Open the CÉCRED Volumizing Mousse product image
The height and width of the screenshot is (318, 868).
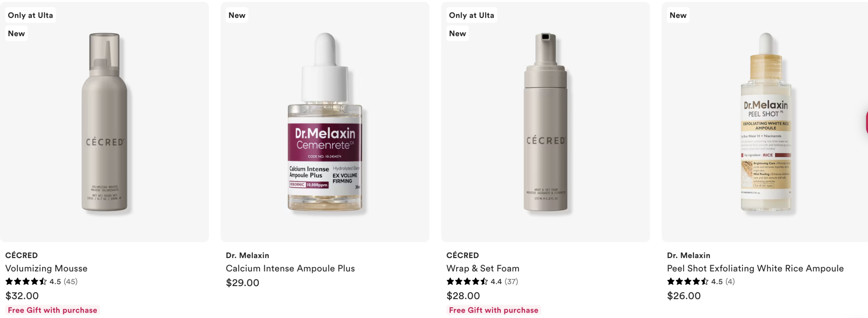coord(104,122)
